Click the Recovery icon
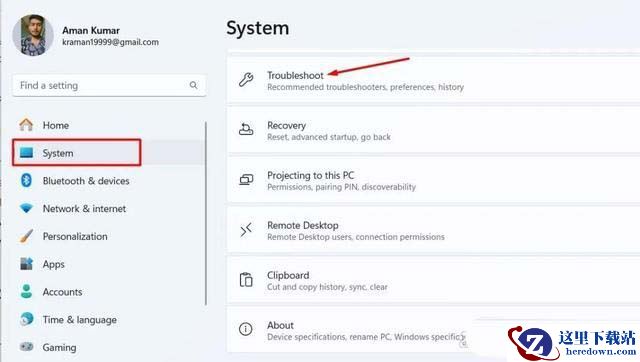Screen dimensions: 640x362 click(246, 129)
